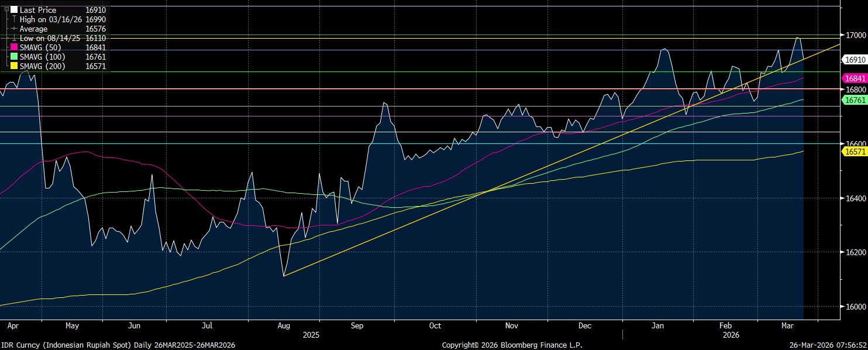Click the High marker icon in legend

tap(14, 19)
